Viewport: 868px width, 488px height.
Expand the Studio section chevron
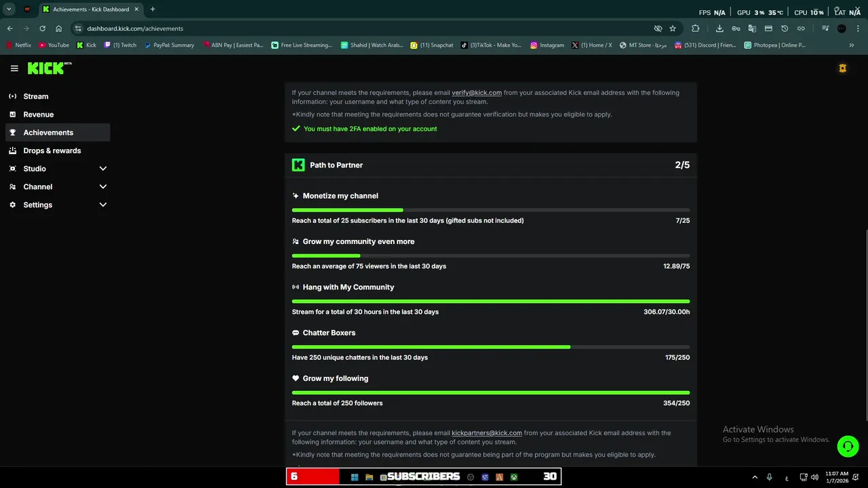[x=103, y=169]
